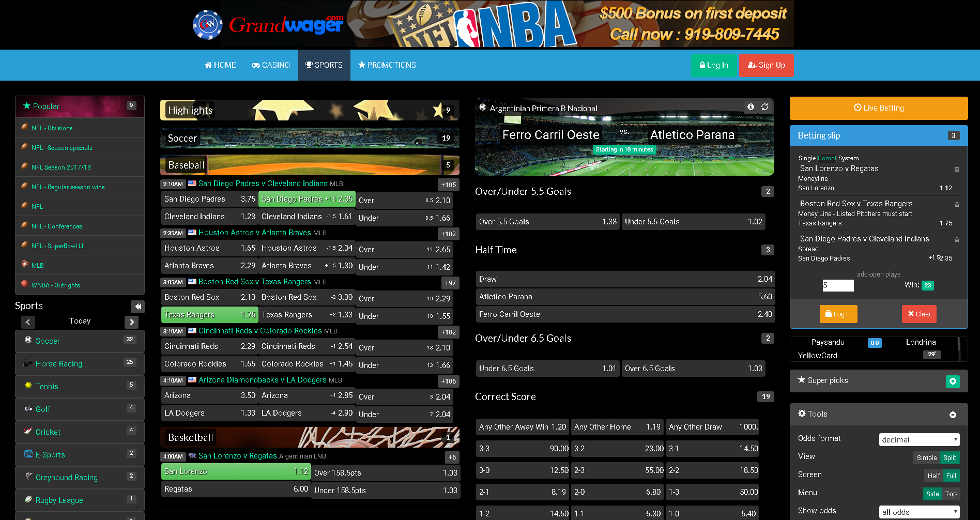Go to next day arrow
The image size is (980, 520).
tap(131, 322)
